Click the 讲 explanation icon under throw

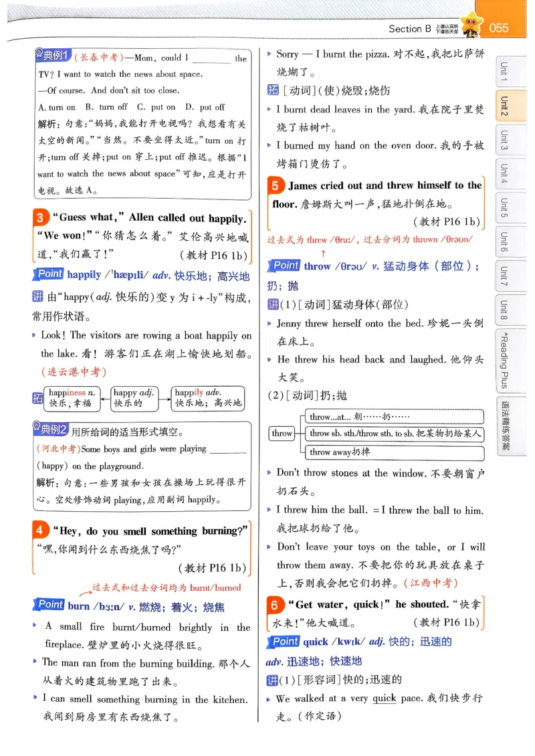click(274, 303)
